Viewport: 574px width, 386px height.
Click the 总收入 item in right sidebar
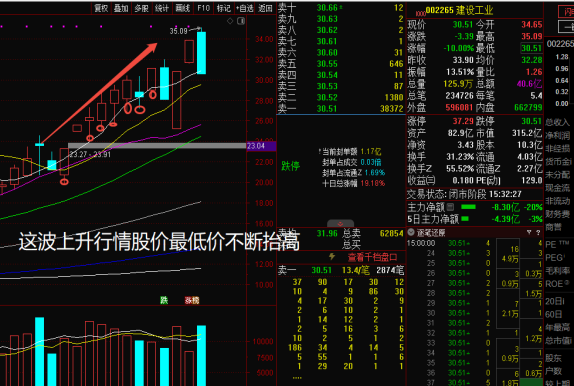[x=558, y=122]
